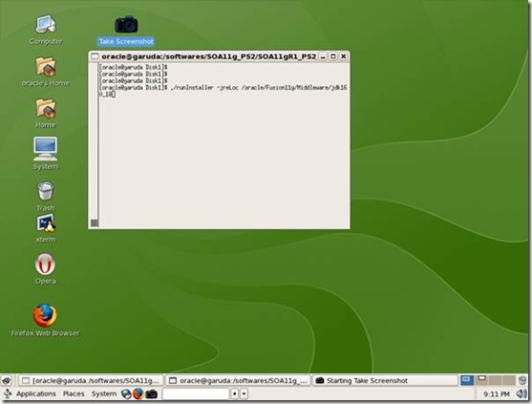This screenshot has height=404, width=532.
Task: Click the web browser globe launcher in panel
Action: point(126,393)
